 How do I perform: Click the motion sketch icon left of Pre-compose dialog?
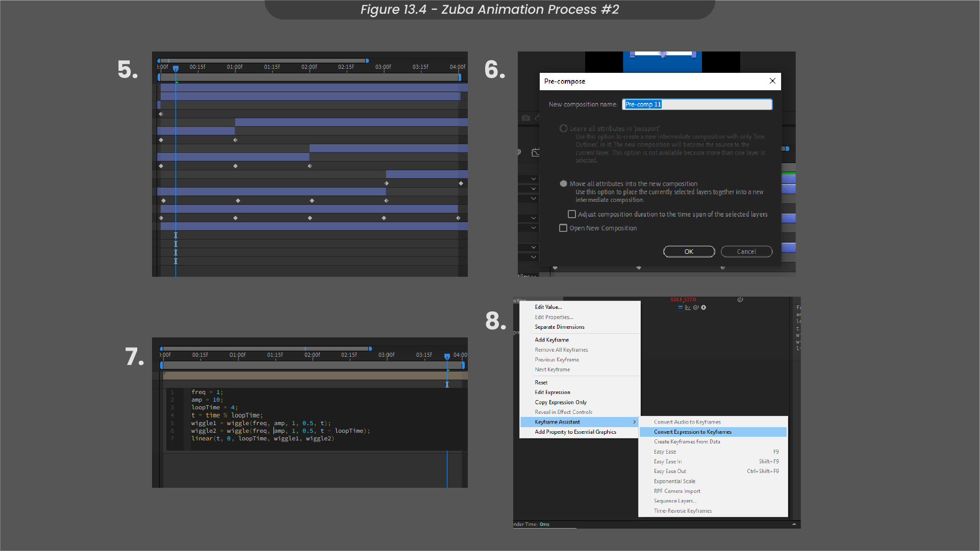(535, 152)
